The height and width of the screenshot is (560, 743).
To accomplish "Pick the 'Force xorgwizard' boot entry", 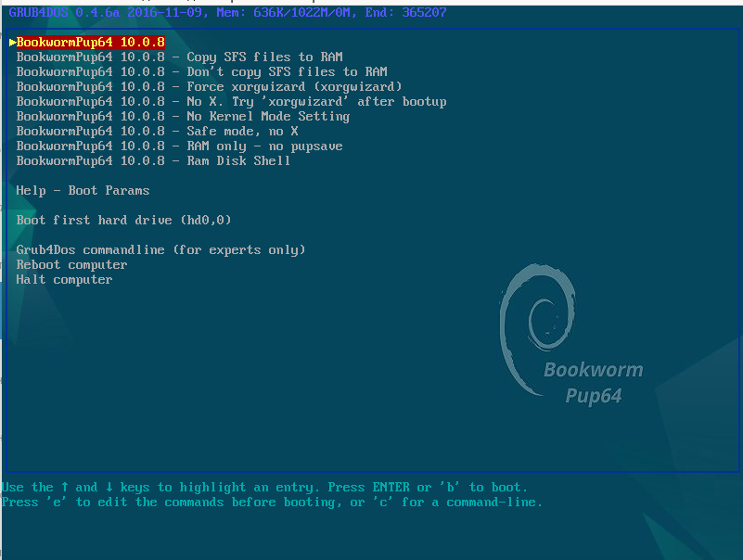I will 209,87.
